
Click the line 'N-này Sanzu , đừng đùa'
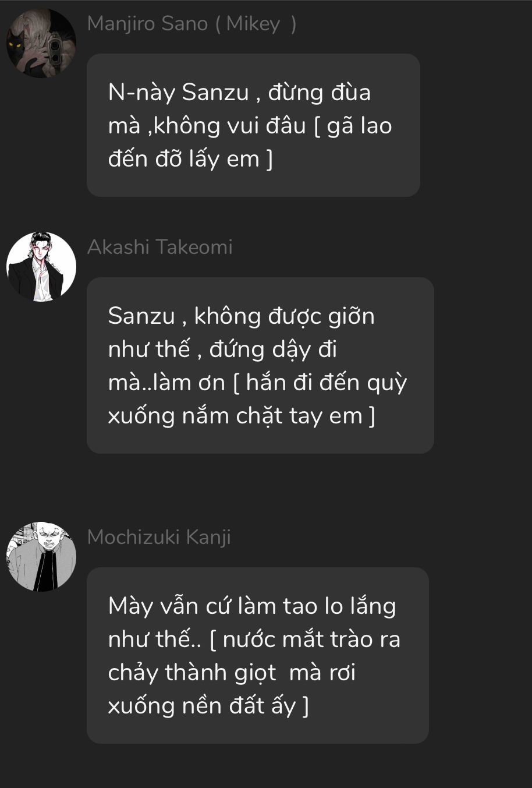pos(239,93)
